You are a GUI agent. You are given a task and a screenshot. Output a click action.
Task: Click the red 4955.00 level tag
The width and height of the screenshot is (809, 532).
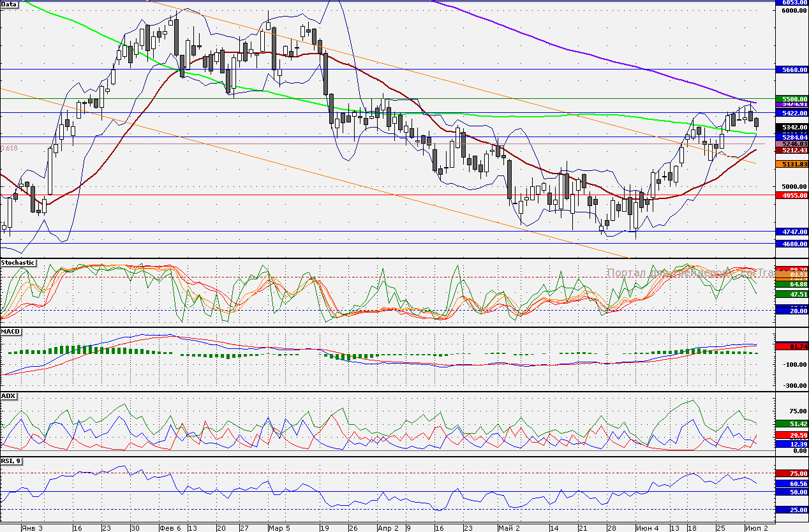[791, 195]
